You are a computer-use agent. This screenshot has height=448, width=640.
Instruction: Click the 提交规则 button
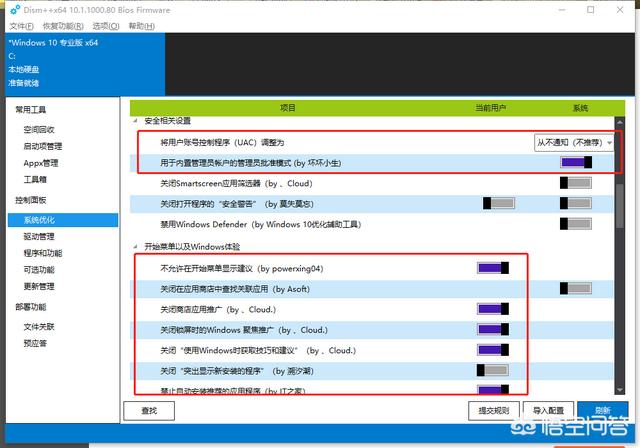(x=494, y=410)
